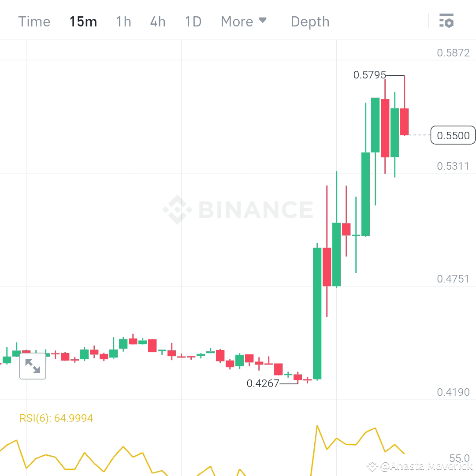Click the current price tag 0.5500
Viewport: 476px width, 476px height.
click(x=453, y=135)
